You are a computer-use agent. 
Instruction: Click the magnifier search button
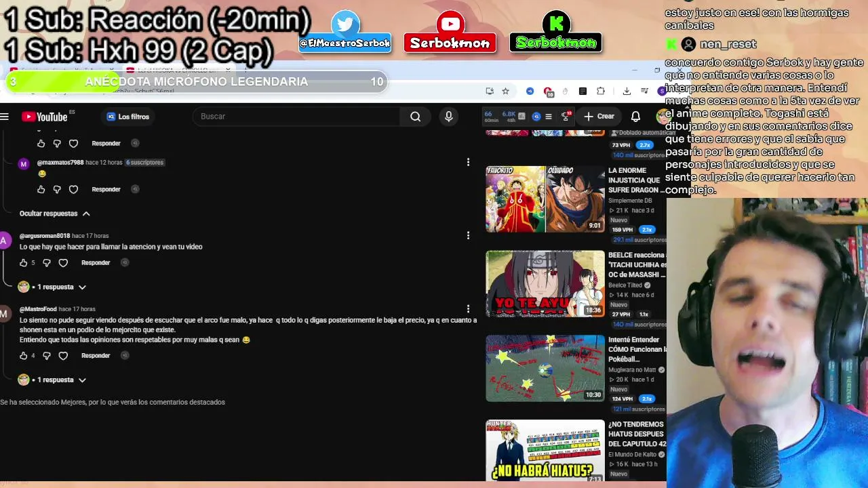(415, 117)
